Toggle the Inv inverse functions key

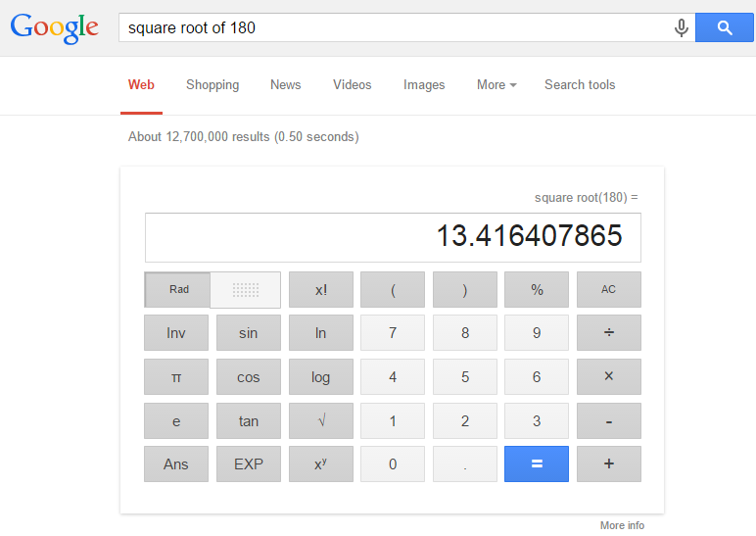(176, 333)
